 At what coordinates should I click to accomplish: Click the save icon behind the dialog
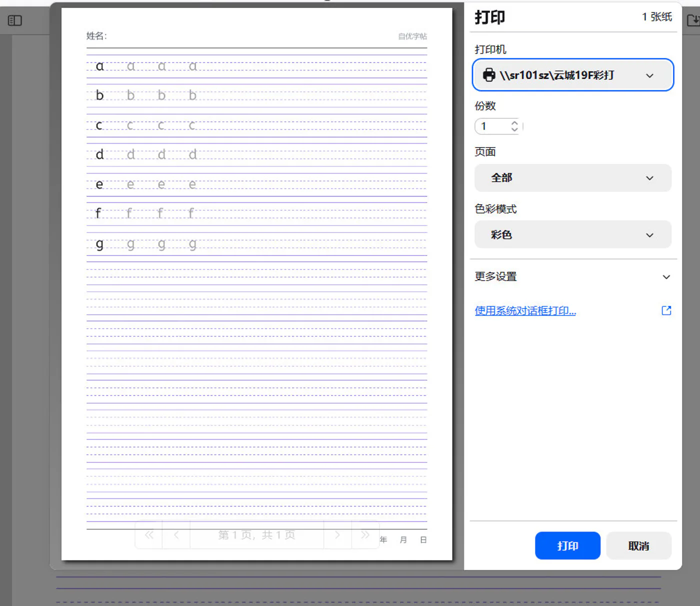693,20
